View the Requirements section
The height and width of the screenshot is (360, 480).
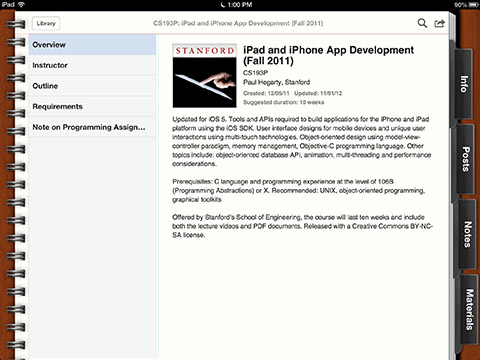(92, 107)
